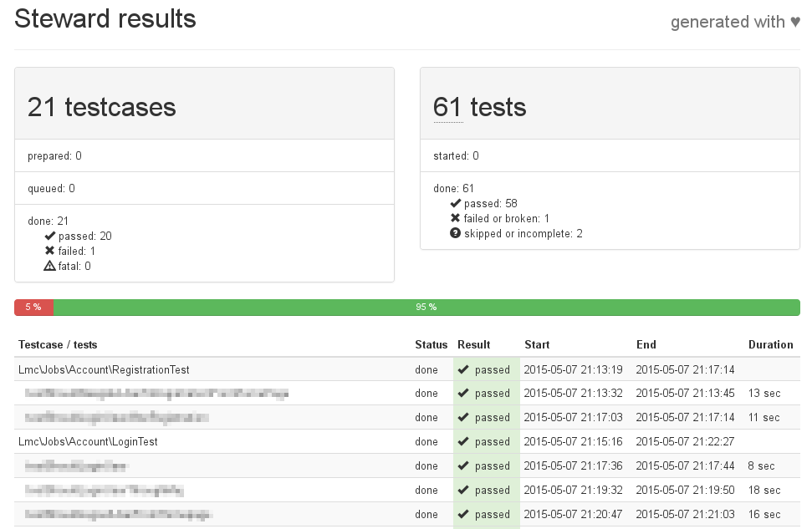The height and width of the screenshot is (529, 812).
Task: Click the green 95 % progress segment
Action: click(426, 308)
